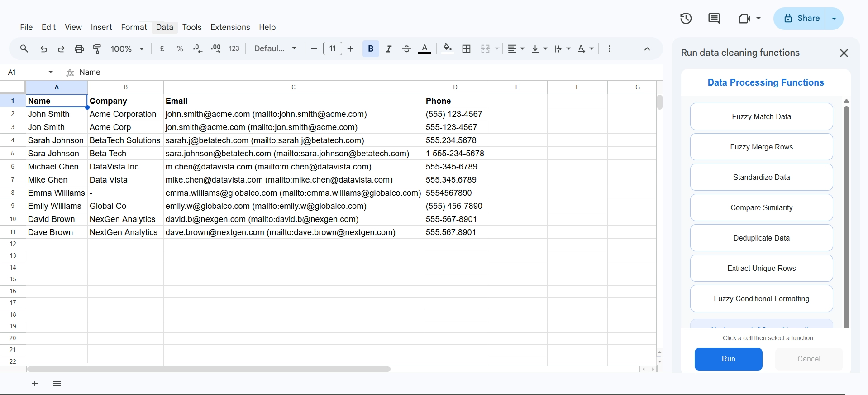Toggle bold formatting

[371, 48]
